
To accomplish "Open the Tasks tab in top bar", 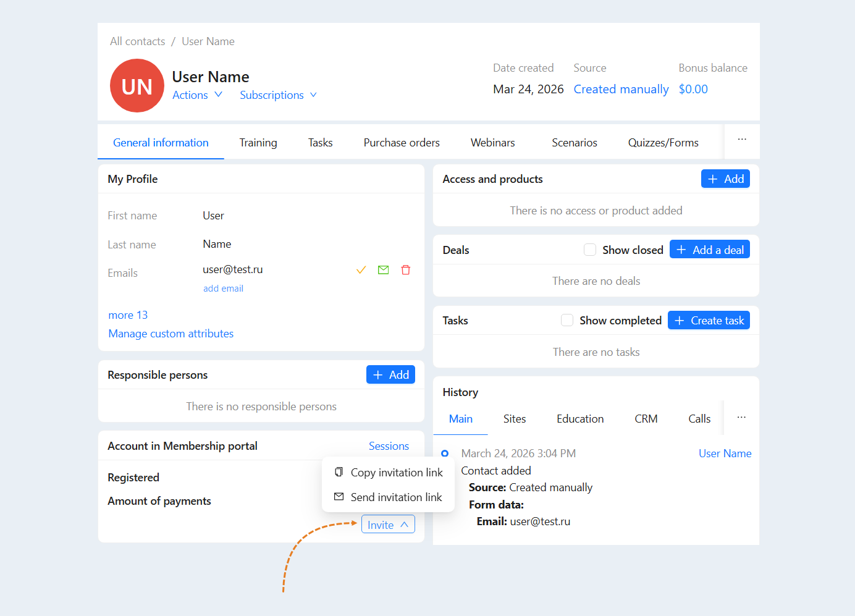I will (321, 143).
